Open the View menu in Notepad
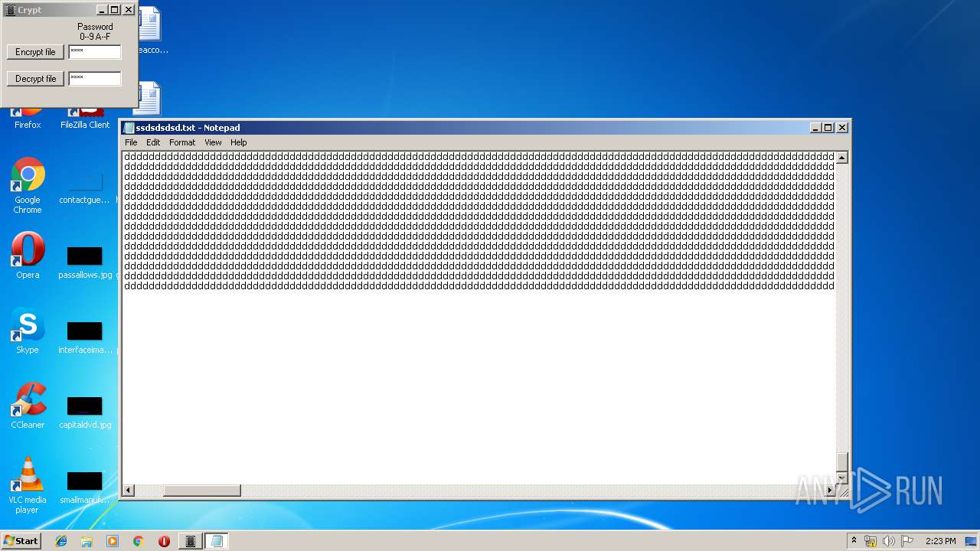This screenshot has height=551, width=980. coord(213,142)
